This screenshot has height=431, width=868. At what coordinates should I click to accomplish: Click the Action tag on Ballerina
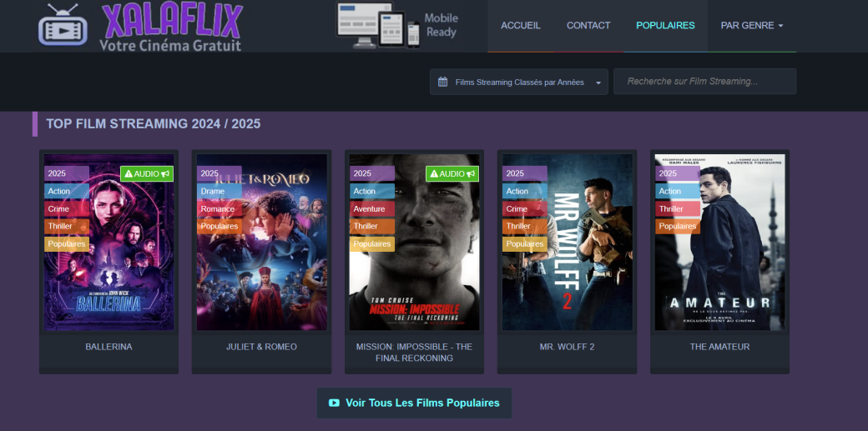tap(67, 191)
